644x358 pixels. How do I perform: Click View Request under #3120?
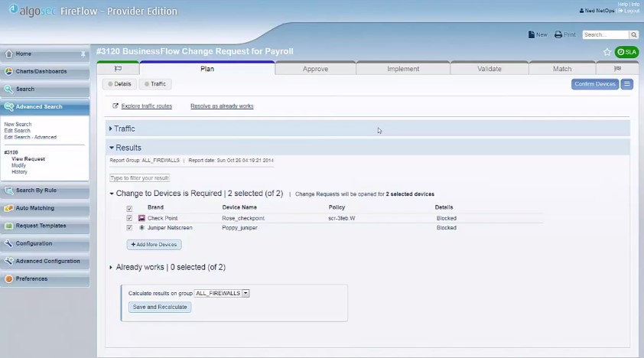[28, 159]
